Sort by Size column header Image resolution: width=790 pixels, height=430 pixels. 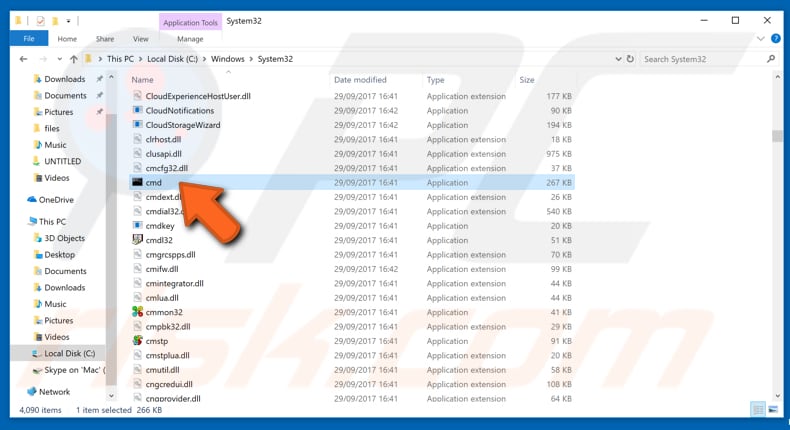point(527,80)
